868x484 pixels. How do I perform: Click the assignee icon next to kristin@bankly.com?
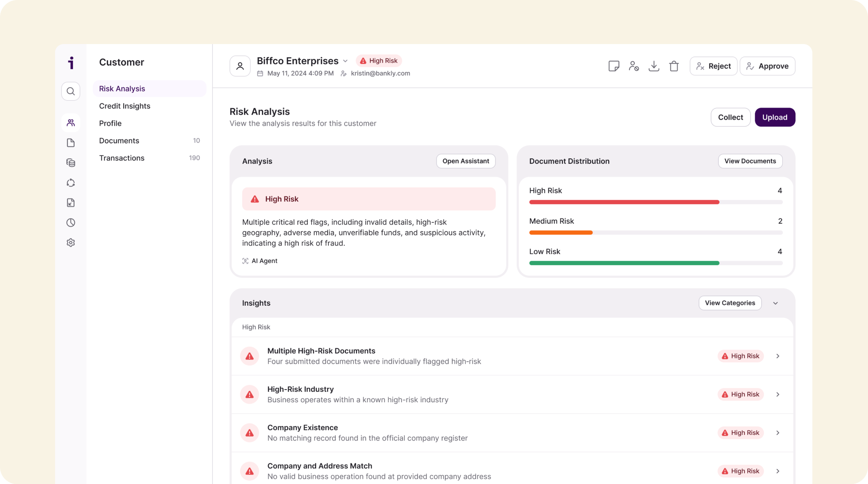344,73
